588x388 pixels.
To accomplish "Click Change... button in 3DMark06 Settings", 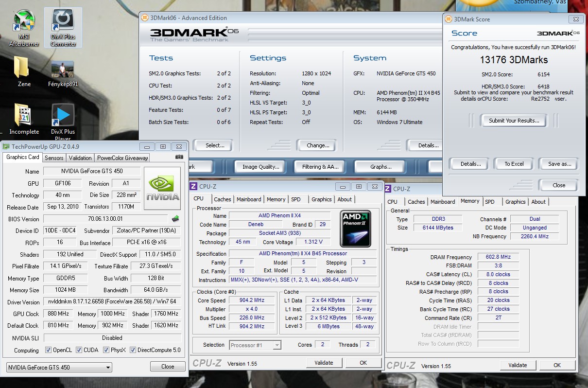I will [318, 145].
